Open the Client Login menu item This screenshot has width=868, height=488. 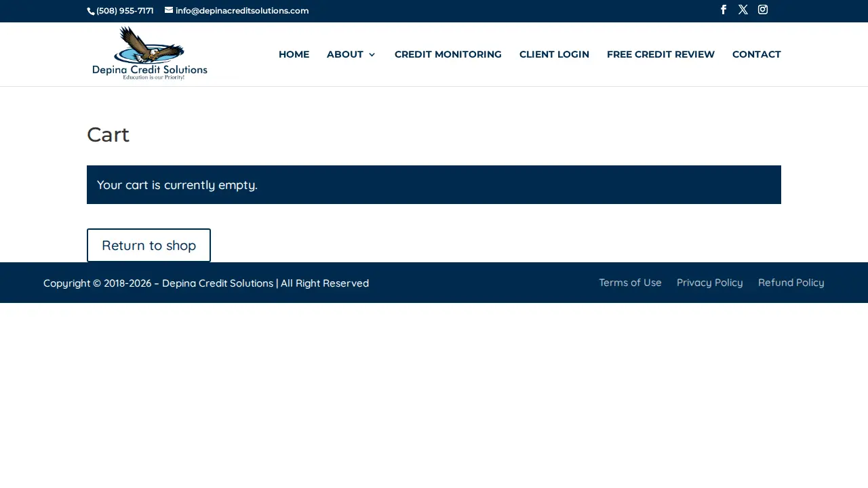pos(554,54)
